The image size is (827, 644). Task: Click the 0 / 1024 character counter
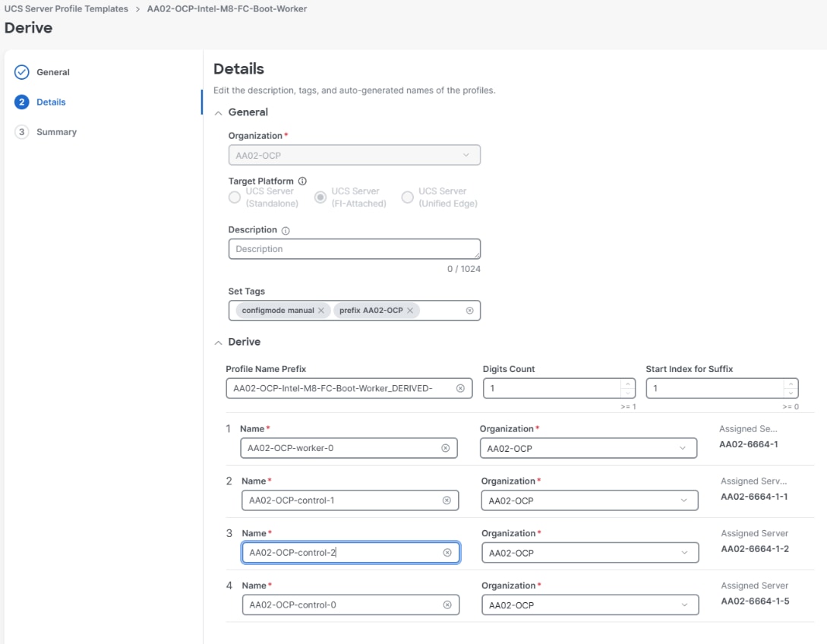coord(463,269)
